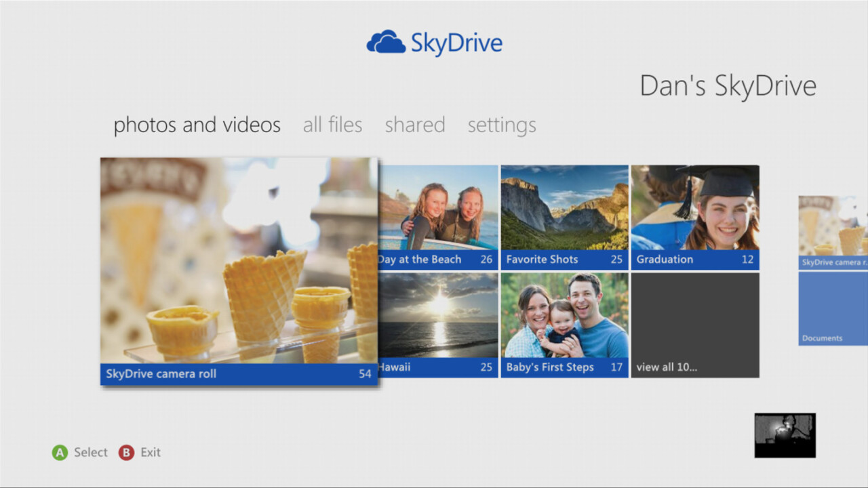Open the SkyDrive camera roll large tile

click(x=239, y=271)
